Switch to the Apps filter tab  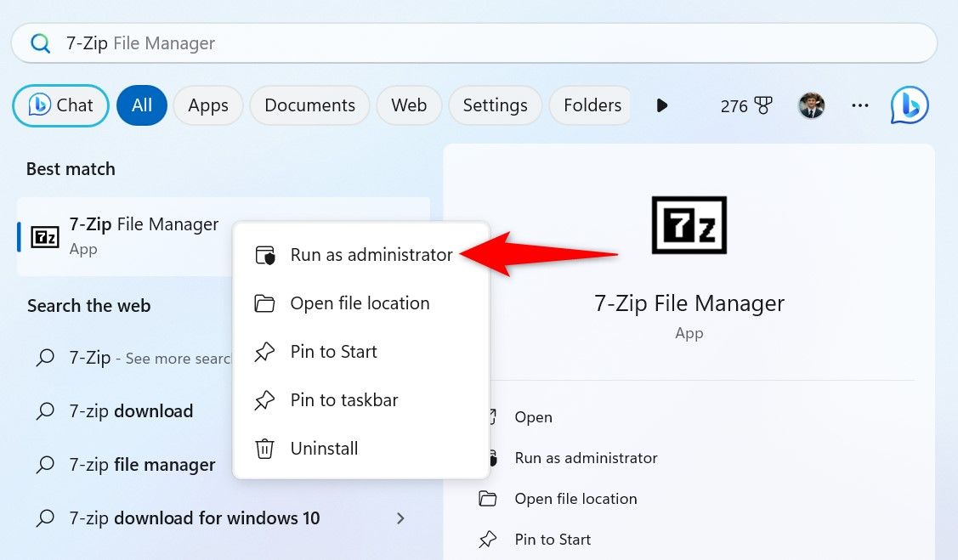point(207,105)
